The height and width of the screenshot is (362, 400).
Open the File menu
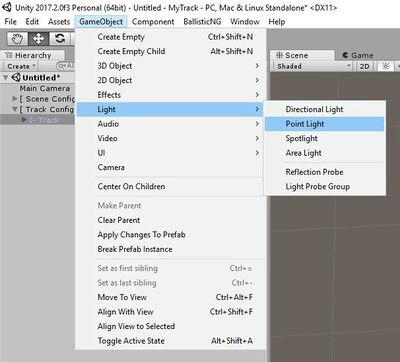(x=10, y=22)
